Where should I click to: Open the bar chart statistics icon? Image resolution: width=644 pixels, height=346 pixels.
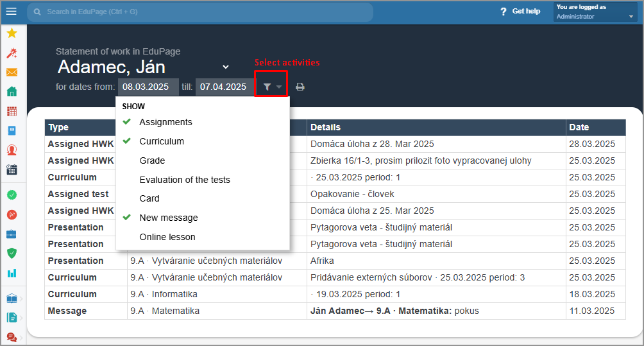(x=12, y=273)
